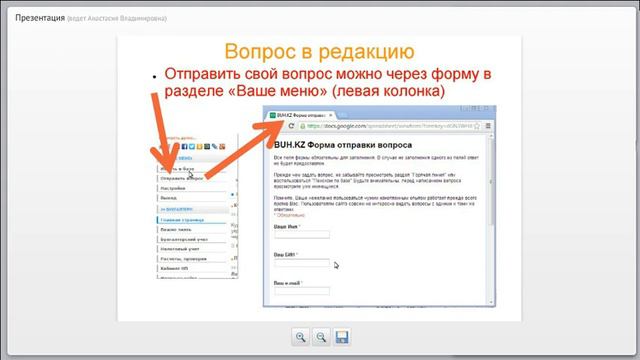Click the heading BUH.KZ Форма отправки вопроса
The width and height of the screenshot is (640, 360).
pos(343,145)
